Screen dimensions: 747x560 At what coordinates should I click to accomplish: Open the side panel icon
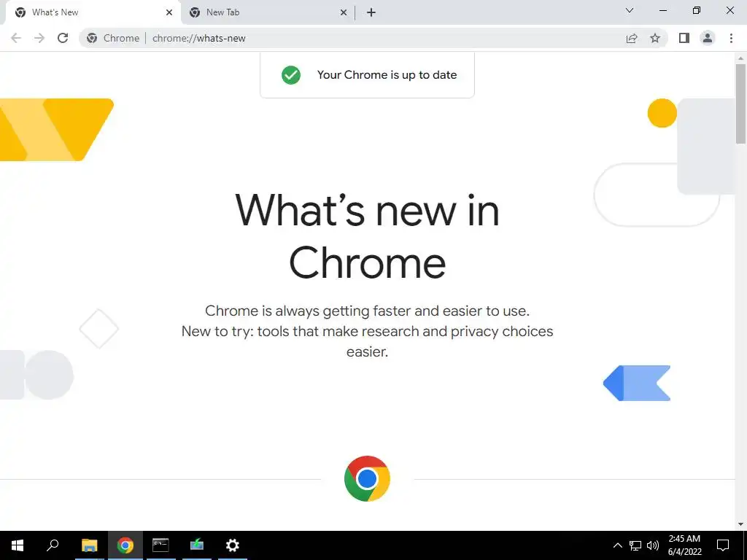click(x=684, y=38)
